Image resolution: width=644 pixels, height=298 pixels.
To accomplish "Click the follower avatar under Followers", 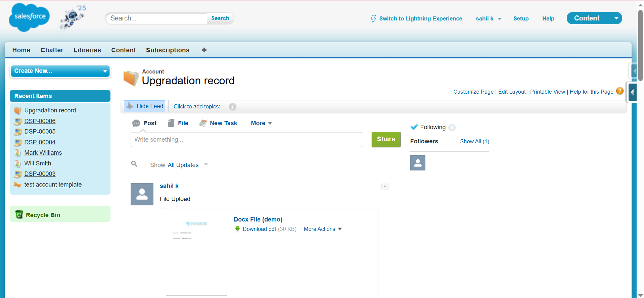I will [x=418, y=163].
